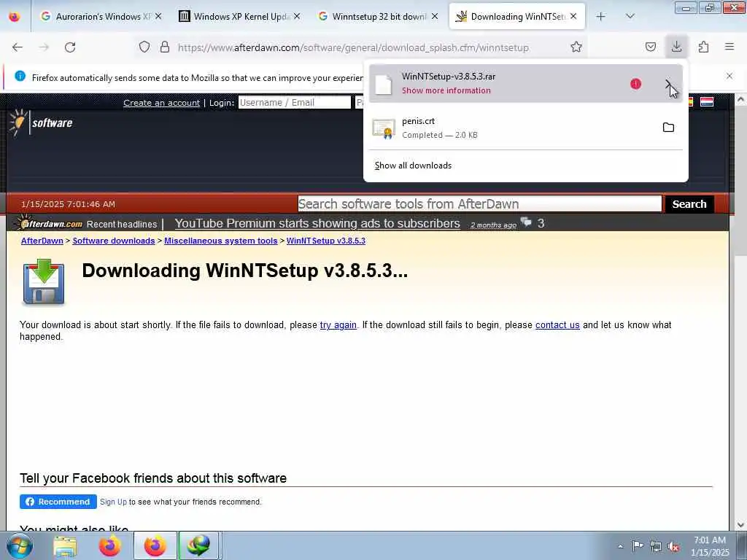This screenshot has width=747, height=560.
Task: Click the page scrollbar up arrow
Action: [x=740, y=99]
